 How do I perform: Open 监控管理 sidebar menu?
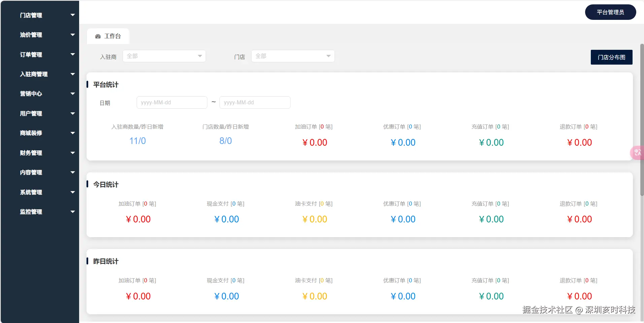(31, 212)
